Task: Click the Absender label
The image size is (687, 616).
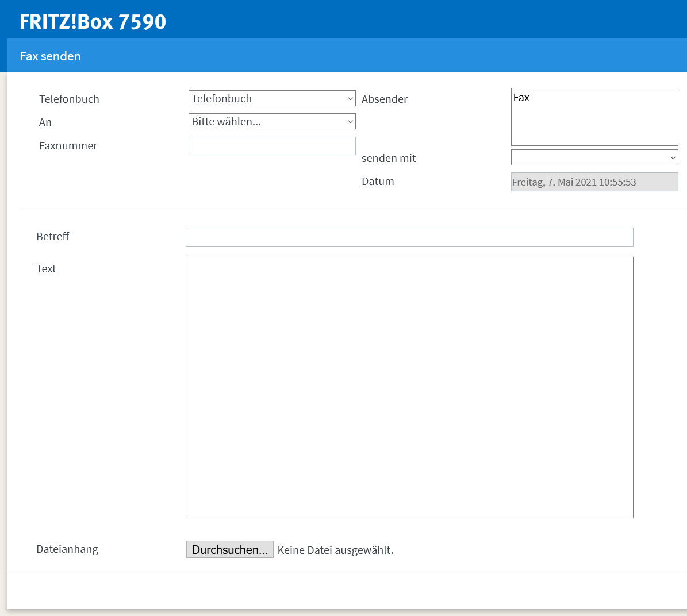Action: [x=384, y=99]
